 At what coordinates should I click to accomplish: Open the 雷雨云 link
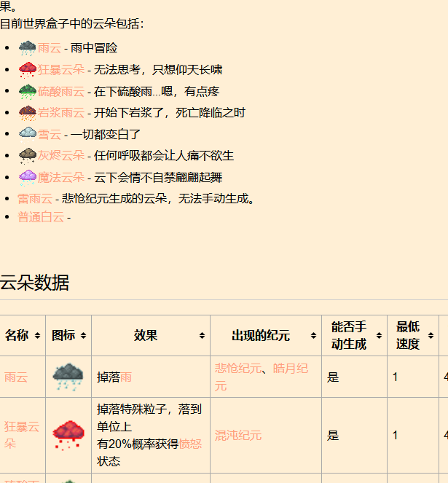[35, 199]
